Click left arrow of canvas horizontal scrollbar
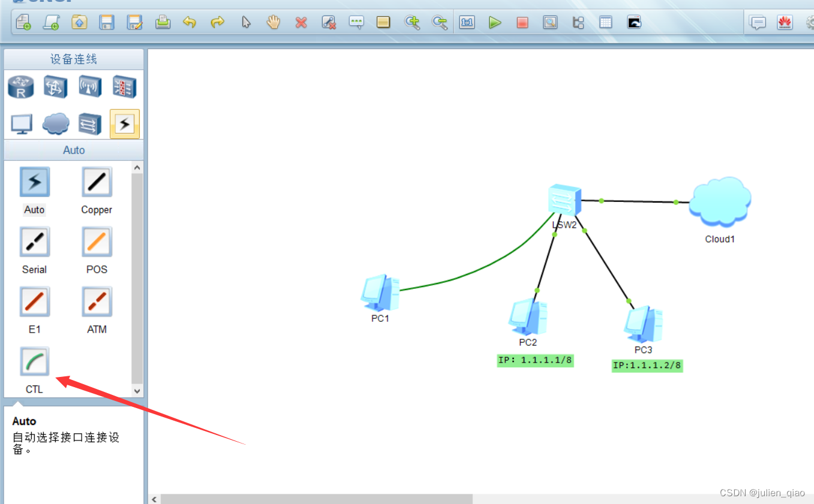 pyautogui.click(x=155, y=499)
